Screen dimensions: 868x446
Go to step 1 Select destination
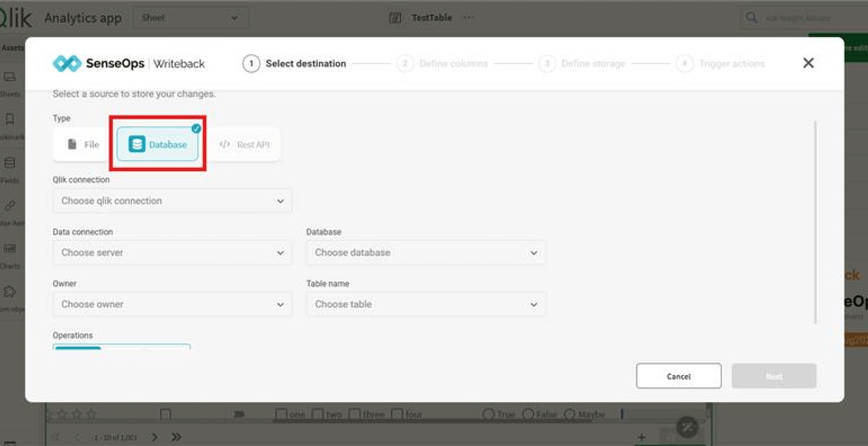click(x=294, y=63)
